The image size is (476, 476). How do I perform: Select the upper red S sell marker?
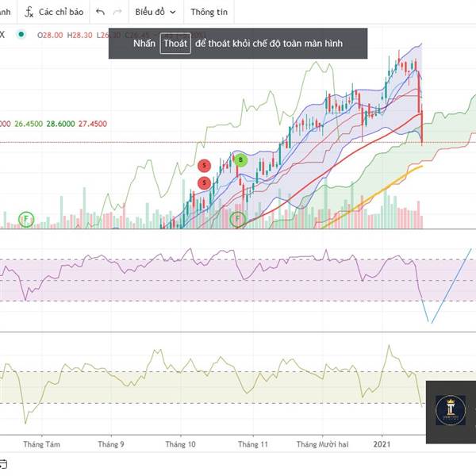(x=205, y=166)
